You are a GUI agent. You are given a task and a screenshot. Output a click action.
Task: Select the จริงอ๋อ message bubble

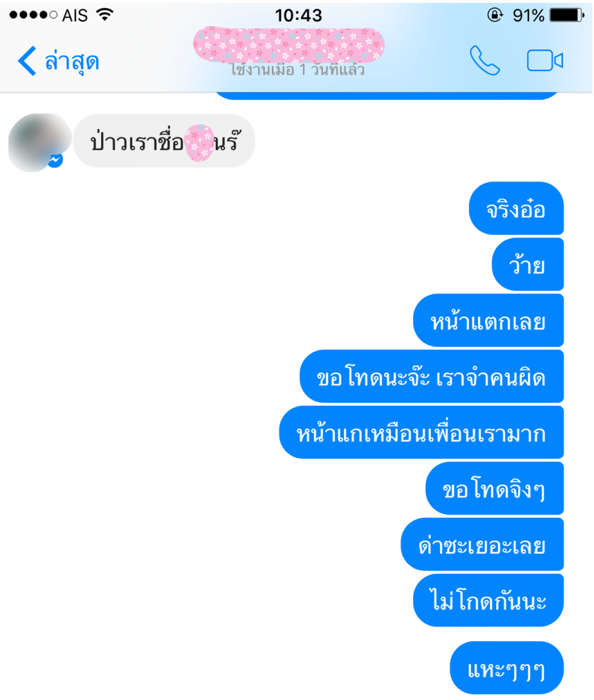(x=516, y=208)
